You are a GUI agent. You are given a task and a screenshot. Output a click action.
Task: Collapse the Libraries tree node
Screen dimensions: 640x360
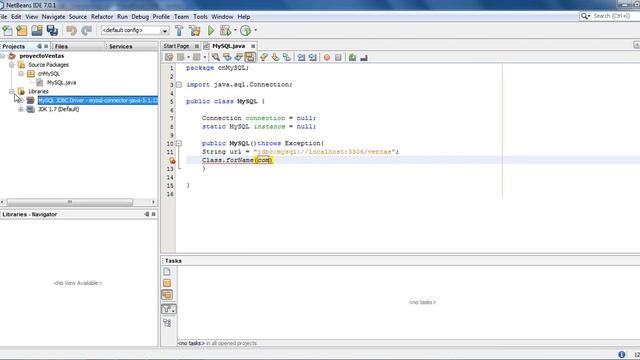11,91
